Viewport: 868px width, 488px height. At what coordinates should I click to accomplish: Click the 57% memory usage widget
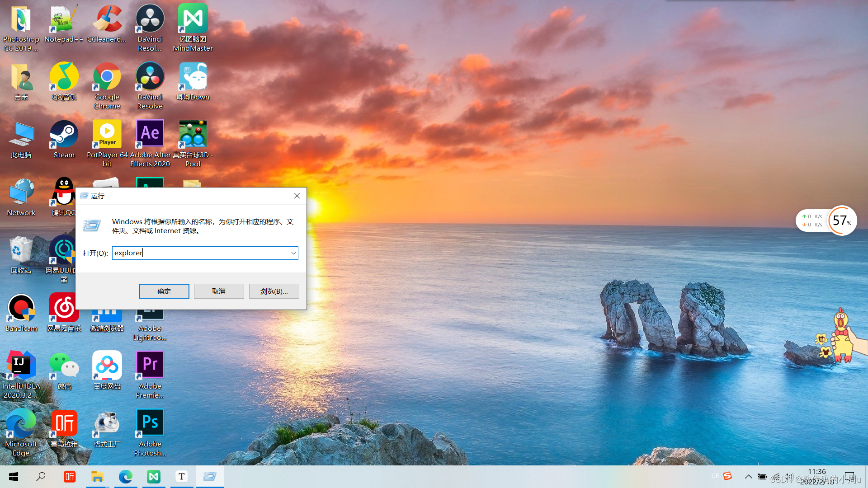pos(842,221)
